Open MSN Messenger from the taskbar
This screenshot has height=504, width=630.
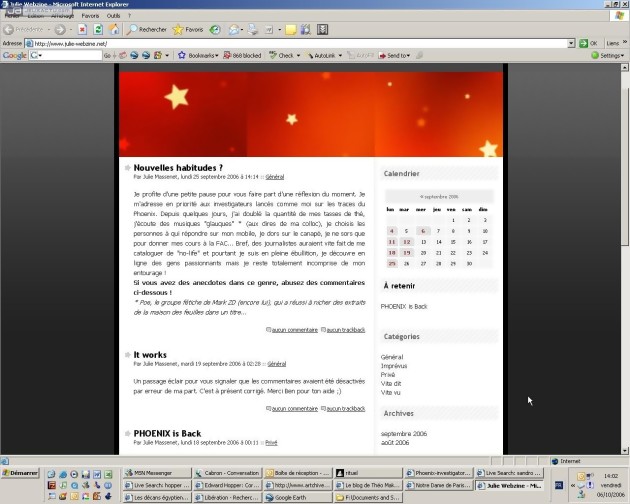click(160, 473)
